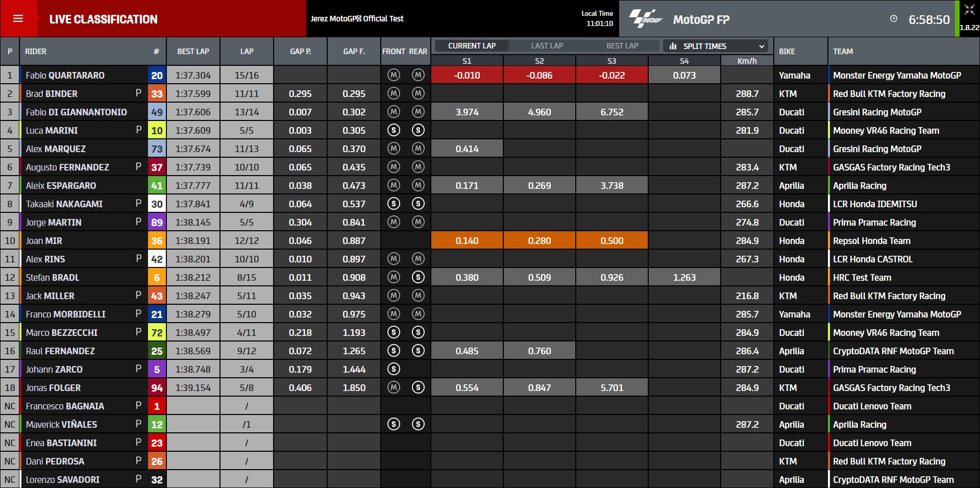Click Rins' rear tyre M icon

(418, 259)
